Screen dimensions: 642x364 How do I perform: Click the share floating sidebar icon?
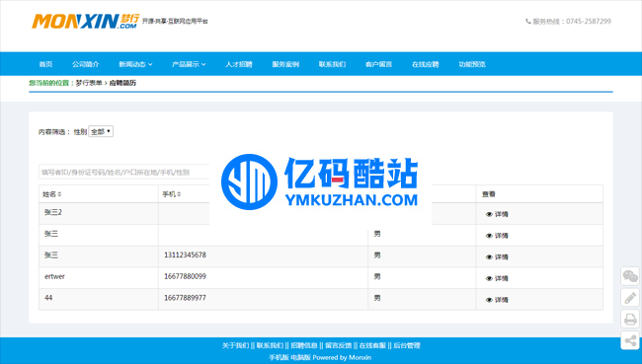coord(630,340)
